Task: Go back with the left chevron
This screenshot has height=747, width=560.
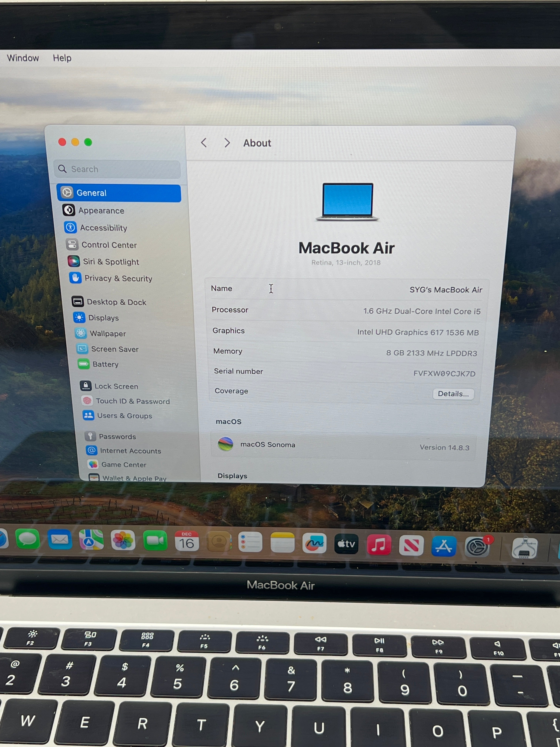Action: point(204,142)
